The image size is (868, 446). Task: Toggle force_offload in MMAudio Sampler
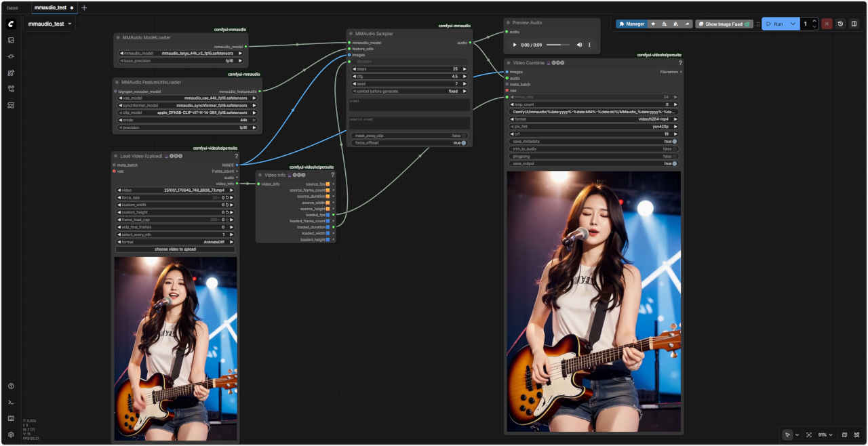tap(462, 143)
